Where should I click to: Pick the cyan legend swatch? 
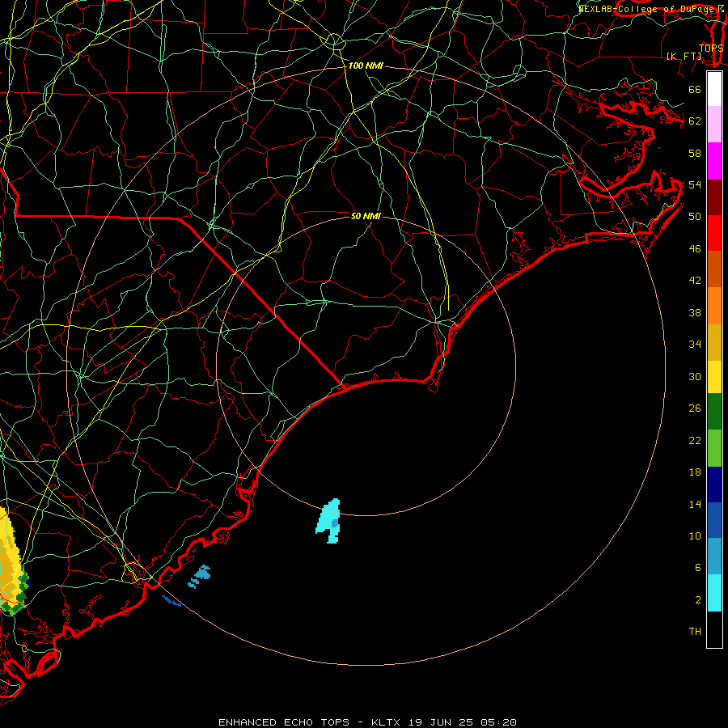click(714, 593)
